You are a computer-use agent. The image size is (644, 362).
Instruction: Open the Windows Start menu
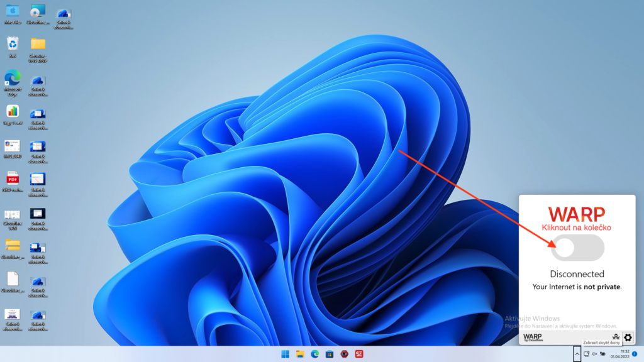click(x=286, y=354)
